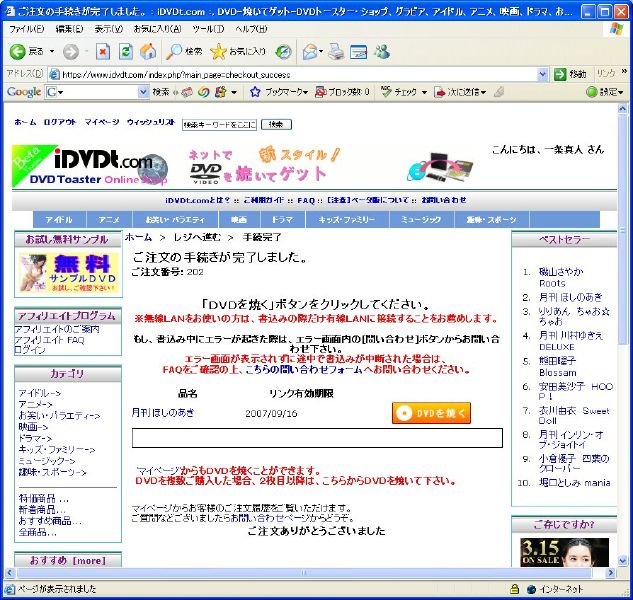The height and width of the screenshot is (600, 633).
Task: Open 映画-> category in sidebar
Action: (33, 427)
